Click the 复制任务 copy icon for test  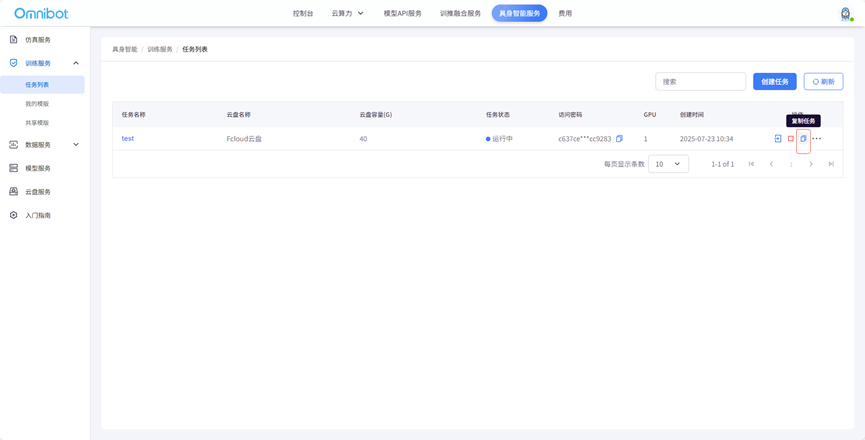pos(803,138)
